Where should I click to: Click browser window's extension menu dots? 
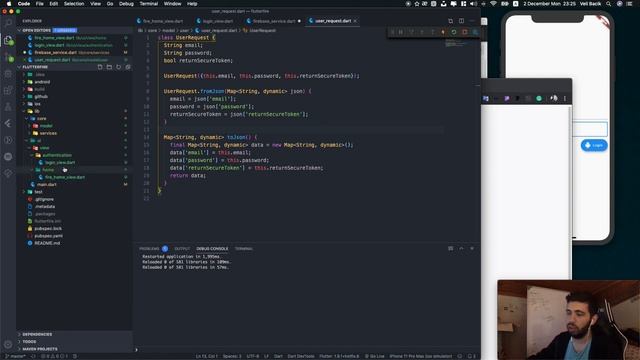coord(565,98)
